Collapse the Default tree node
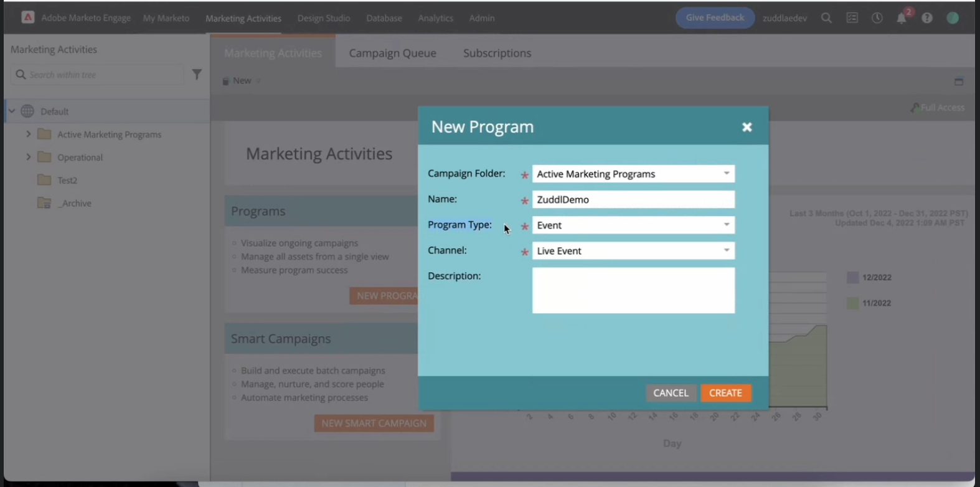980x487 pixels. pos(12,111)
